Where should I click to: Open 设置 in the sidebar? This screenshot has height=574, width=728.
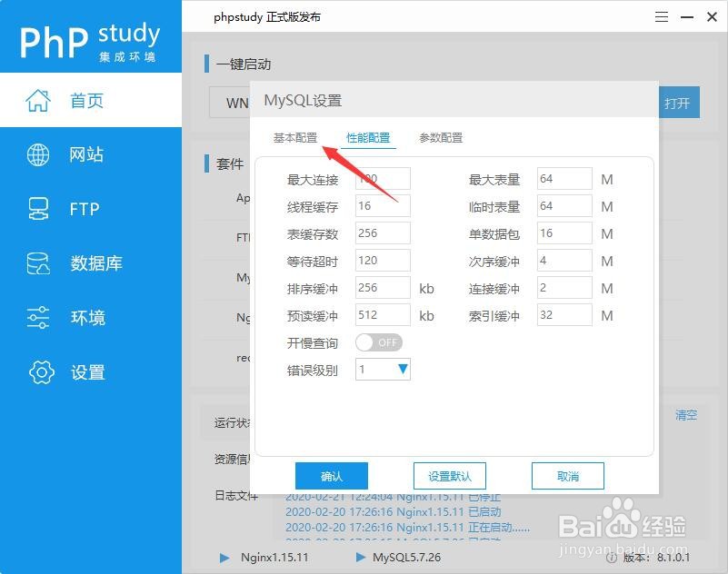click(91, 372)
